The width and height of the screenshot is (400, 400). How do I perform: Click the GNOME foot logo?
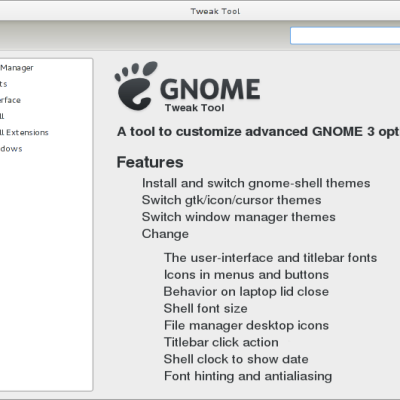tap(136, 86)
